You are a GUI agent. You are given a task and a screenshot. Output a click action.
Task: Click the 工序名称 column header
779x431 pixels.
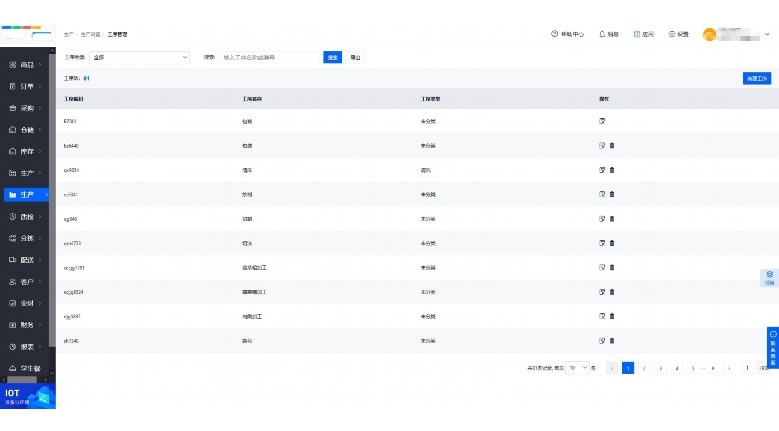(x=252, y=99)
